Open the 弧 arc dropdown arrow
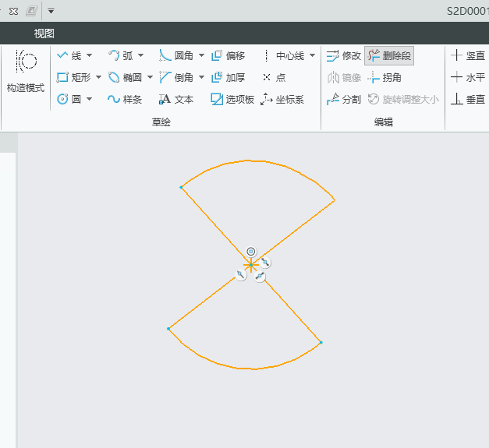This screenshot has width=489, height=448. click(141, 56)
